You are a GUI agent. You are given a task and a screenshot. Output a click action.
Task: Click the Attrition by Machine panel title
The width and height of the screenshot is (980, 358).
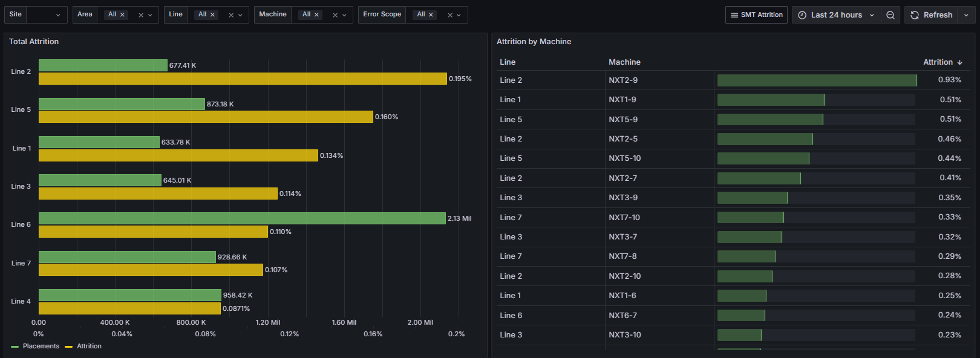pos(534,42)
